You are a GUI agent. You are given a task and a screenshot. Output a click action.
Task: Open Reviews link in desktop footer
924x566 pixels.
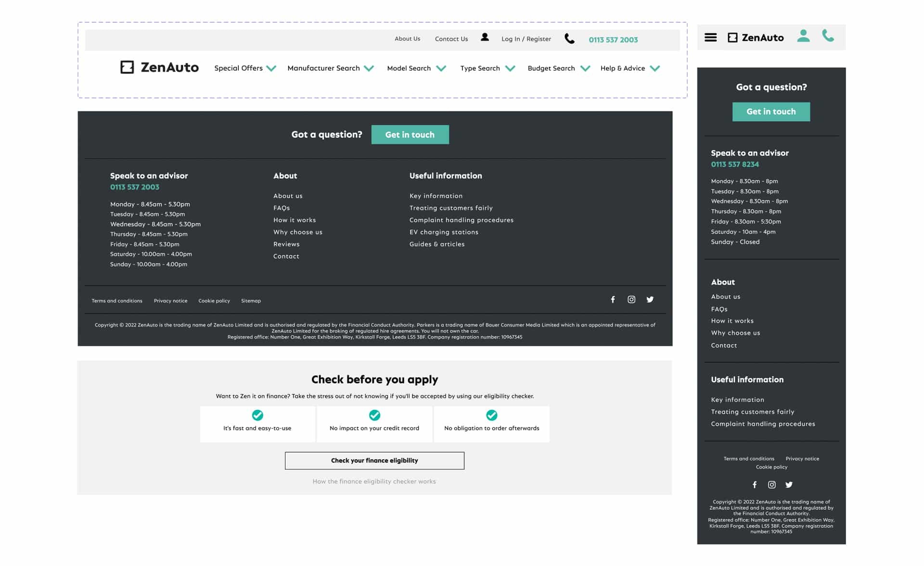(x=286, y=244)
